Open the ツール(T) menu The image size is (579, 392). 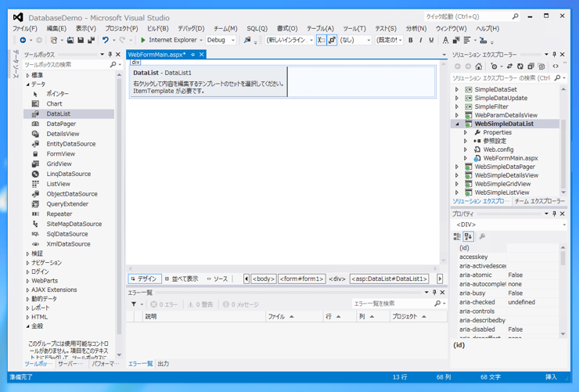[x=354, y=28]
